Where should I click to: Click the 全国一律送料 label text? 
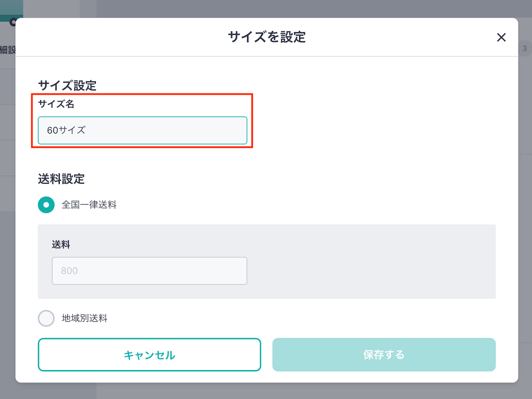(x=89, y=205)
